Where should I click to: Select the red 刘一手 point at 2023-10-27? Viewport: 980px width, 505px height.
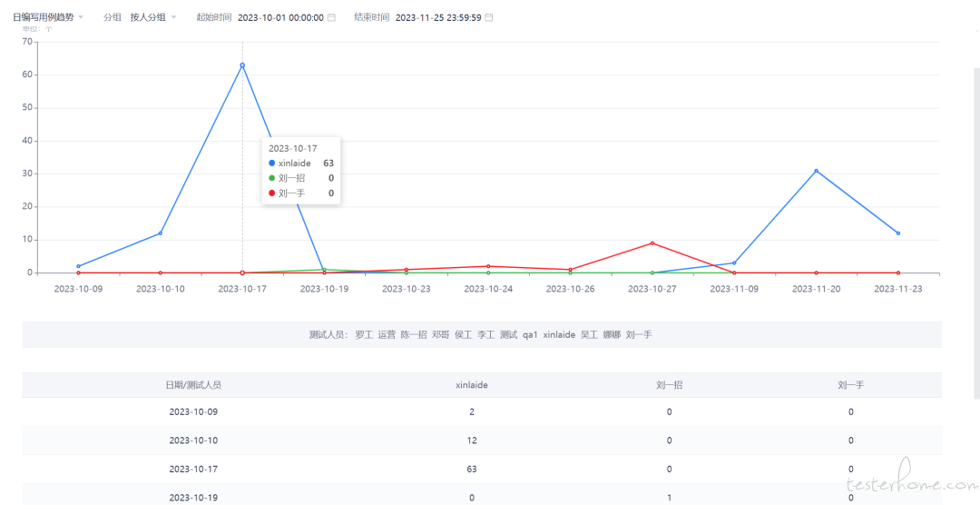pyautogui.click(x=652, y=243)
